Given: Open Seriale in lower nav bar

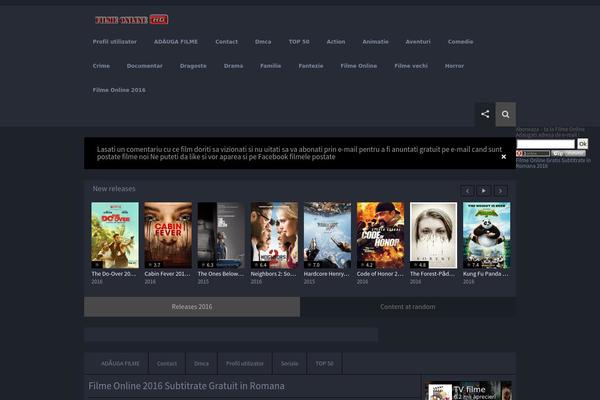Looking at the screenshot, I should (x=290, y=363).
